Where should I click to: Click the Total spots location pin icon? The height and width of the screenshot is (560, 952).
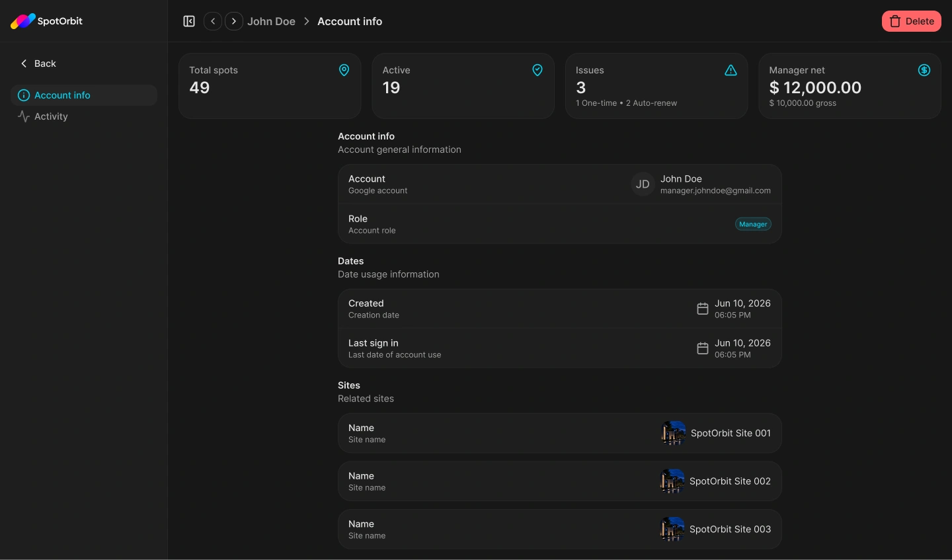point(344,70)
